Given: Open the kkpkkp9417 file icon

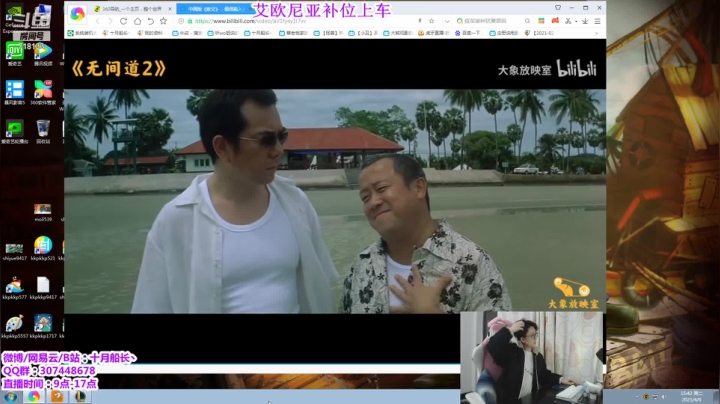Looking at the screenshot, I should point(43,288).
